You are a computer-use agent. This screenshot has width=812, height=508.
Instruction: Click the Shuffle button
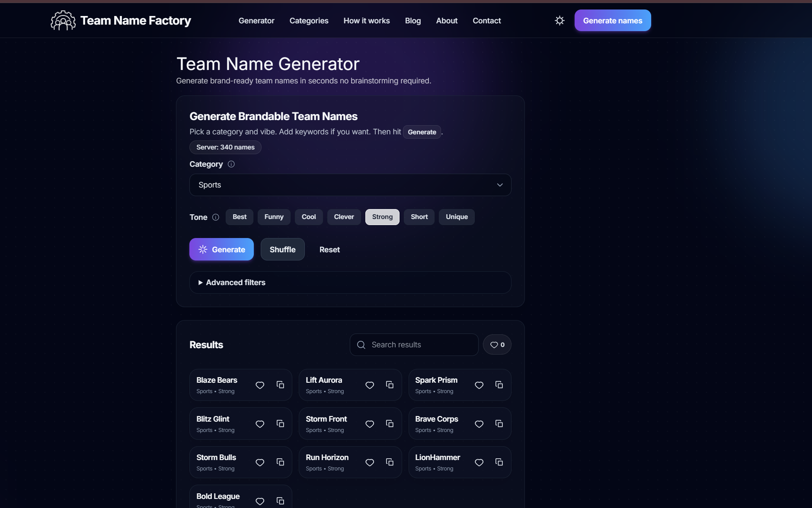283,249
